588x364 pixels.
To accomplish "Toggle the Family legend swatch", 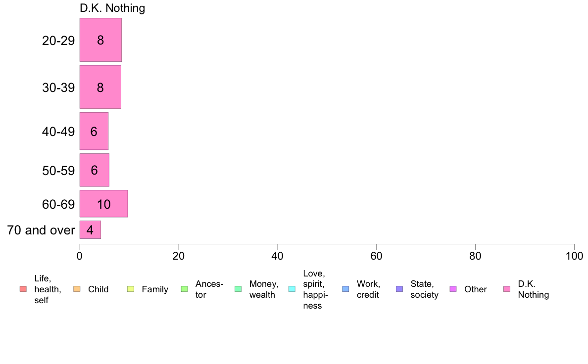I will tap(131, 289).
